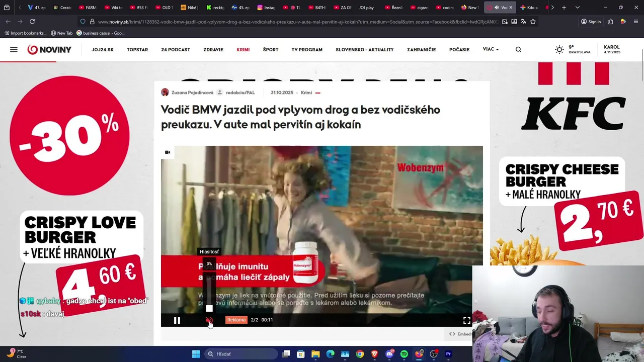The image size is (644, 362).
Task: Click the browser forward arrow
Action: tap(20, 22)
